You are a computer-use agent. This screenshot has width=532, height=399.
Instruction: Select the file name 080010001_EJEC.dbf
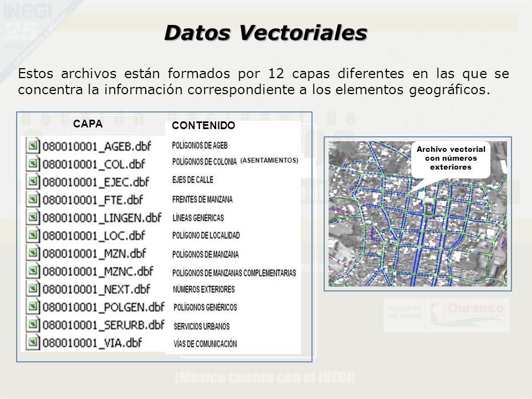(96, 182)
